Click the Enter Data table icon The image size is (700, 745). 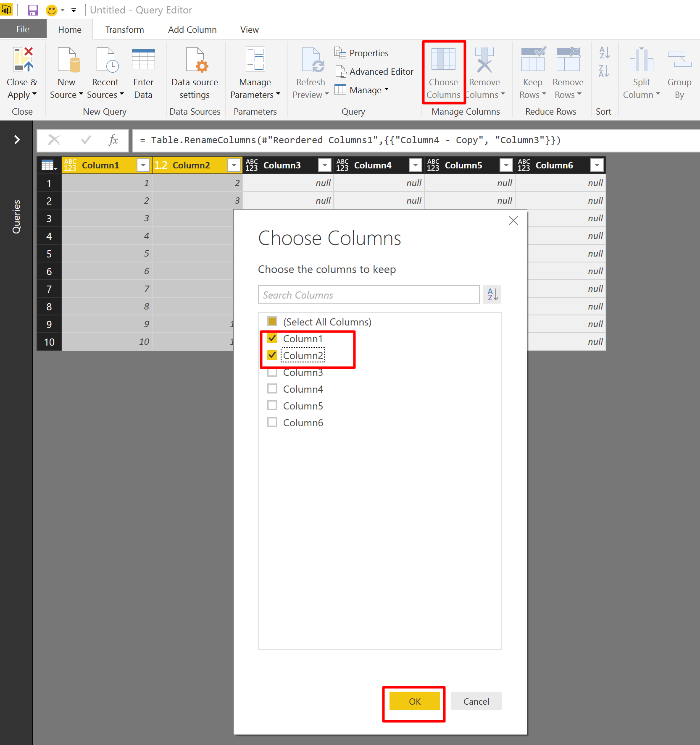143,59
